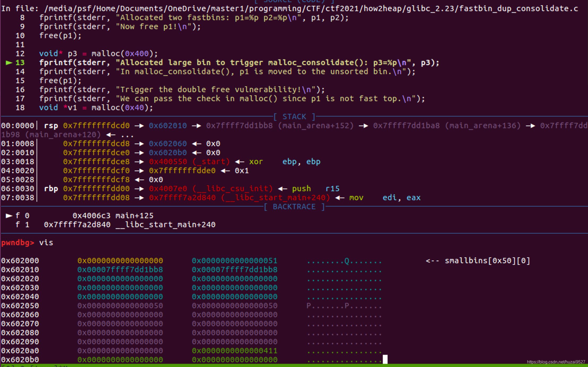Click chunk size value 0x0000000000000411

(x=235, y=351)
